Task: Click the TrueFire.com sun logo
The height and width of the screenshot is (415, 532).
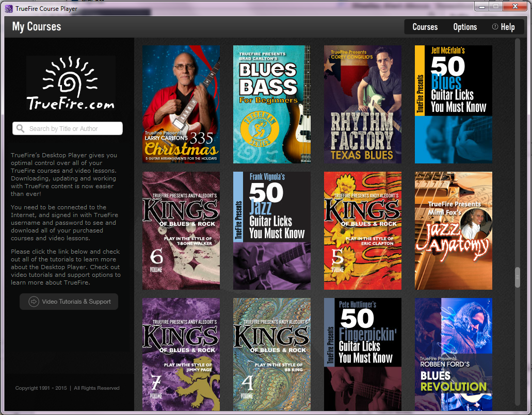Action: click(x=71, y=83)
